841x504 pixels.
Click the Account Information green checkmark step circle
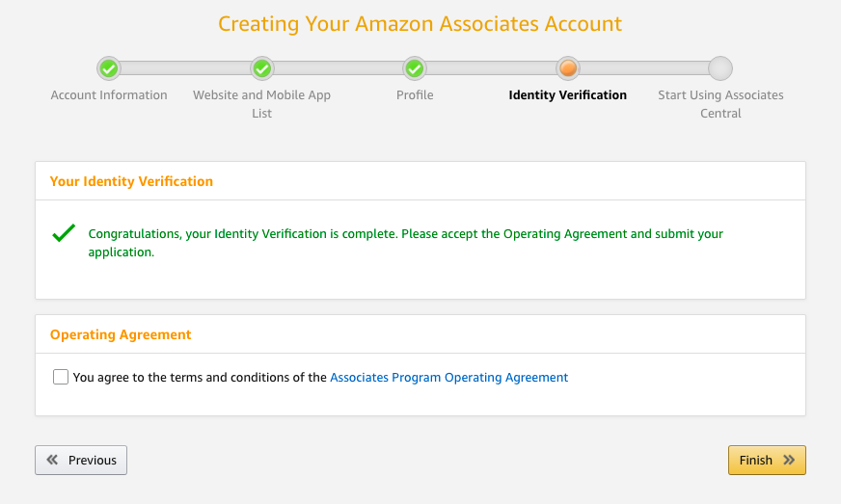109,68
